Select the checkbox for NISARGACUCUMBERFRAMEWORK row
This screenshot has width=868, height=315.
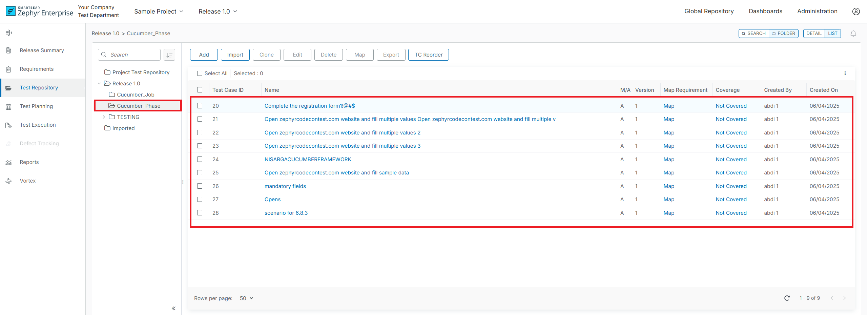(200, 159)
